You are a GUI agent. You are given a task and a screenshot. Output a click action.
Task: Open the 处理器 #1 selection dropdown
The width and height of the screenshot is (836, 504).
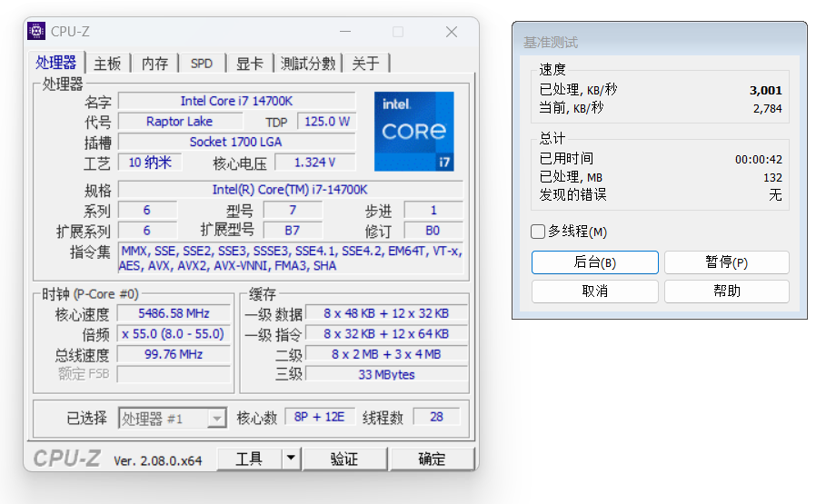(173, 419)
